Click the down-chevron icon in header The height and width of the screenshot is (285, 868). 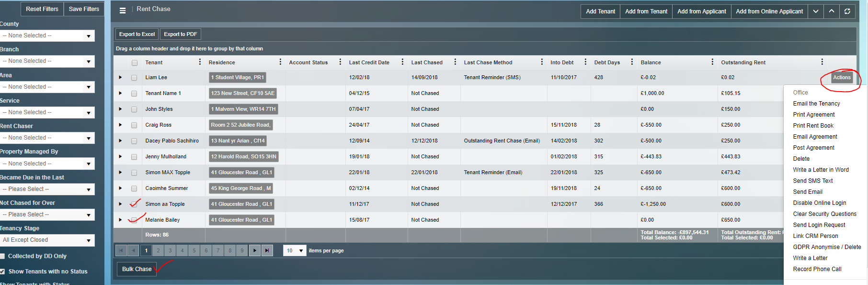[815, 12]
